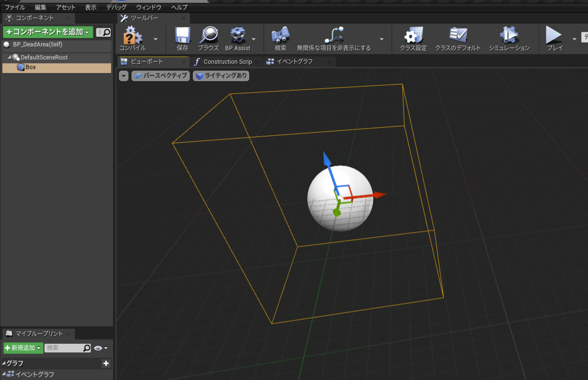
Task: Toggle hide unrelated items (無関係な項目を非表示にする)
Action: click(334, 38)
